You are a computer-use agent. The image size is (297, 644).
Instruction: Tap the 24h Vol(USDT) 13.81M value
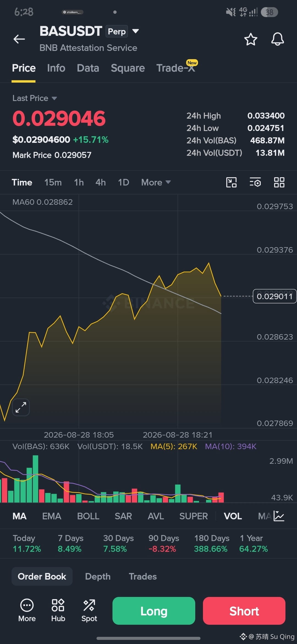pos(270,153)
